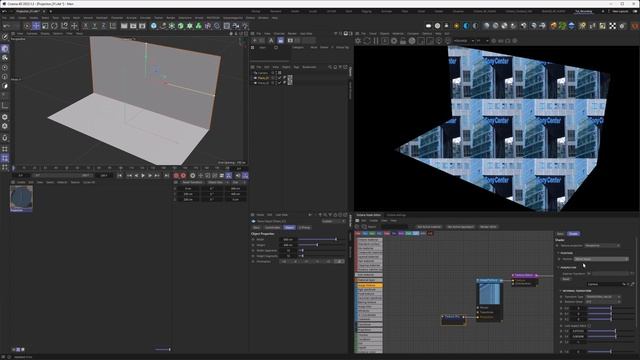
Task: Select the Scale tool in top toolbar
Action: point(45,26)
